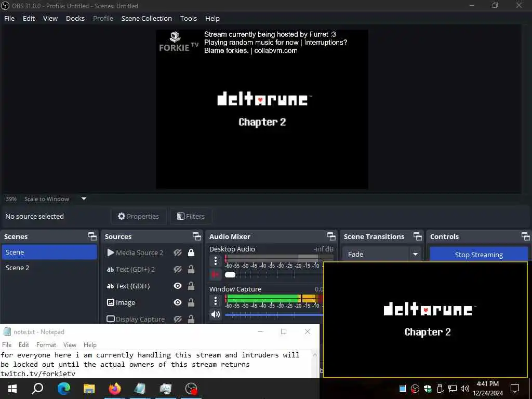Show the Text (GDI+) 2 source
This screenshot has height=399, width=532.
pyautogui.click(x=178, y=269)
